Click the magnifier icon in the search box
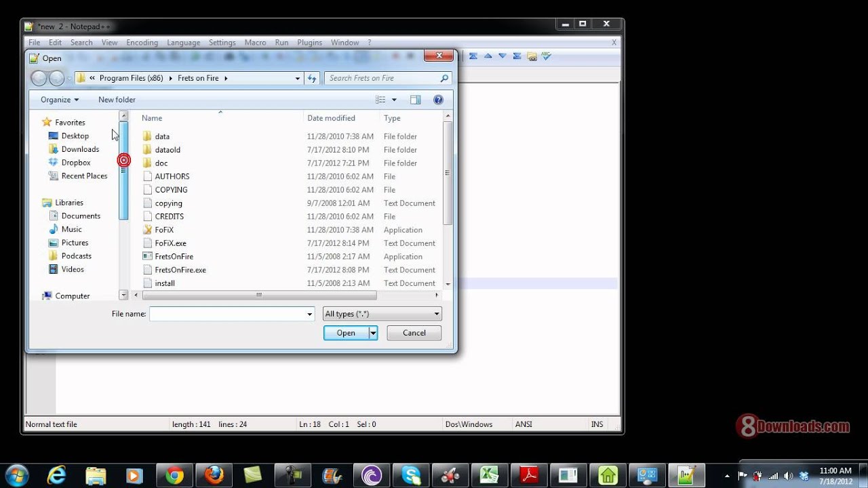Viewport: 868px width, 488px height. (x=445, y=79)
